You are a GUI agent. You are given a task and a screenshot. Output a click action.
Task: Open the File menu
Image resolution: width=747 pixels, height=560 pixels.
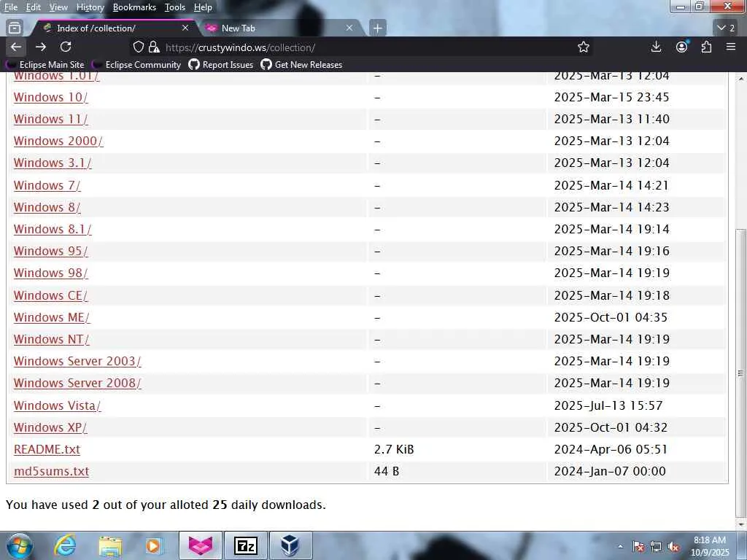[x=10, y=7]
